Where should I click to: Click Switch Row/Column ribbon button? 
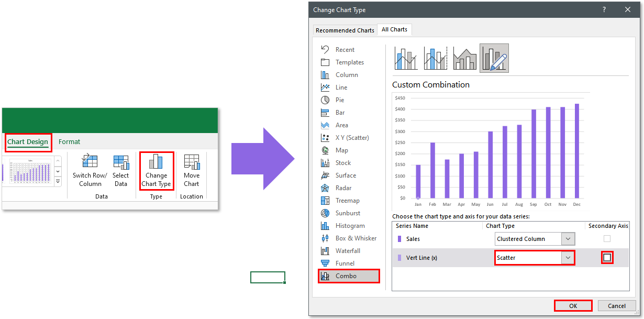coord(90,171)
